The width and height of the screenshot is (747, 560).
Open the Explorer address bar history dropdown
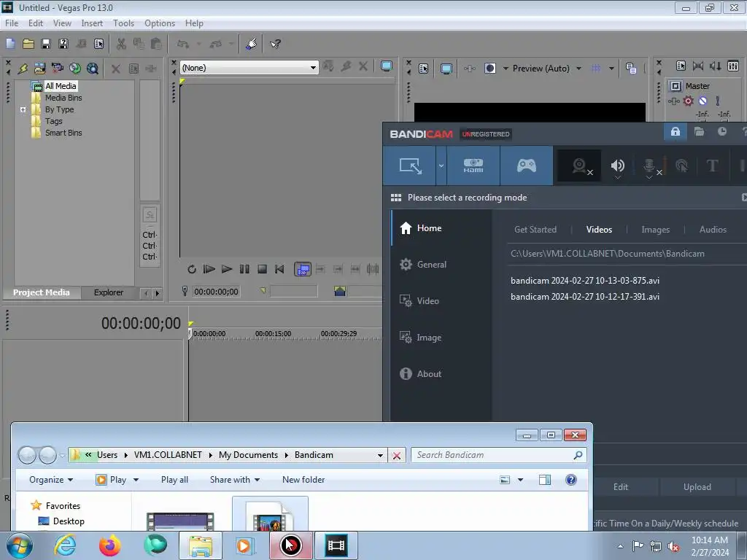click(380, 455)
